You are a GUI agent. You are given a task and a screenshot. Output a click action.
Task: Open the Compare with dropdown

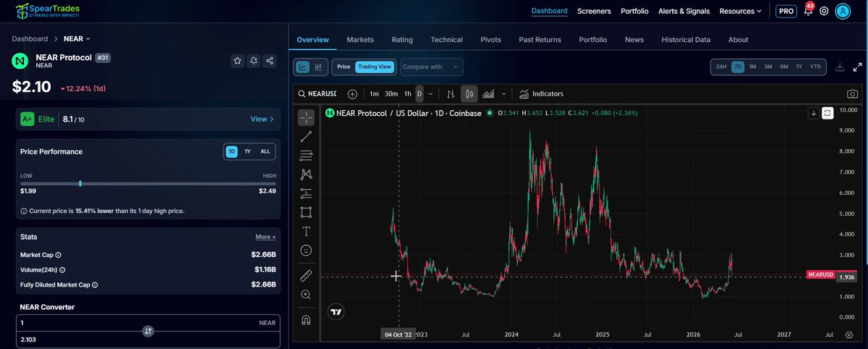tap(431, 67)
